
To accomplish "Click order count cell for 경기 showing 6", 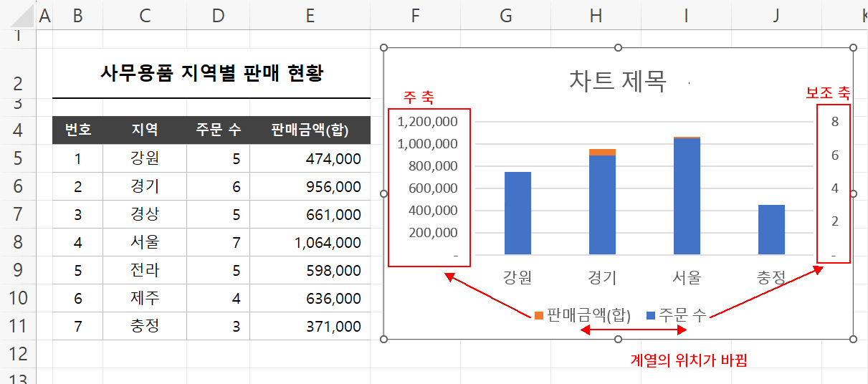I will pos(218,186).
